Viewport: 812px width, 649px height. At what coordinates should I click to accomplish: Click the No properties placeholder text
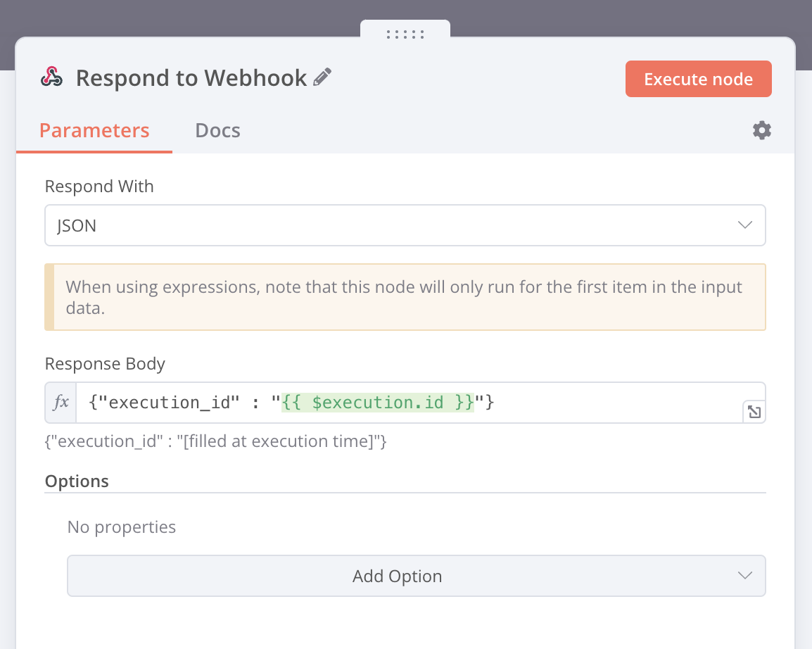[122, 527]
